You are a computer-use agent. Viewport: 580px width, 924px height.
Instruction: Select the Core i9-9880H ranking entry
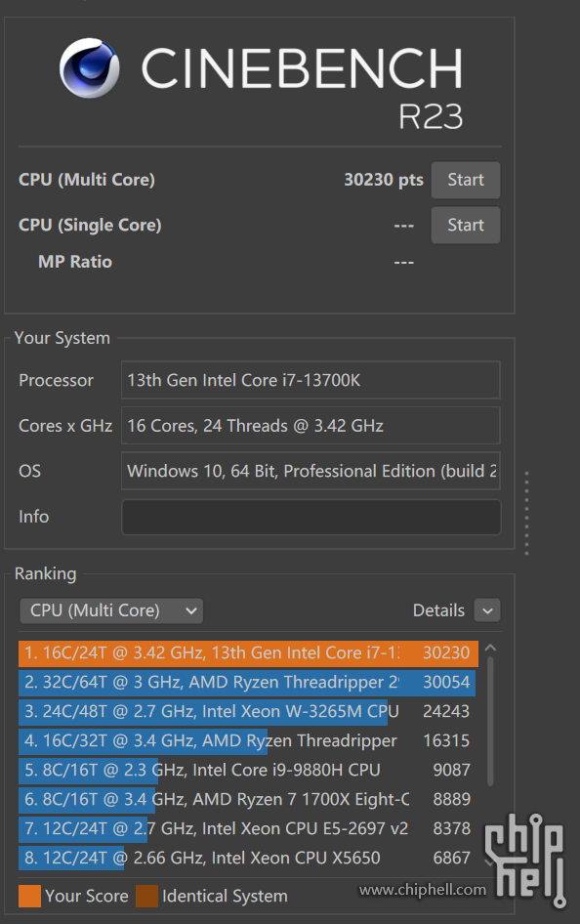pos(248,770)
